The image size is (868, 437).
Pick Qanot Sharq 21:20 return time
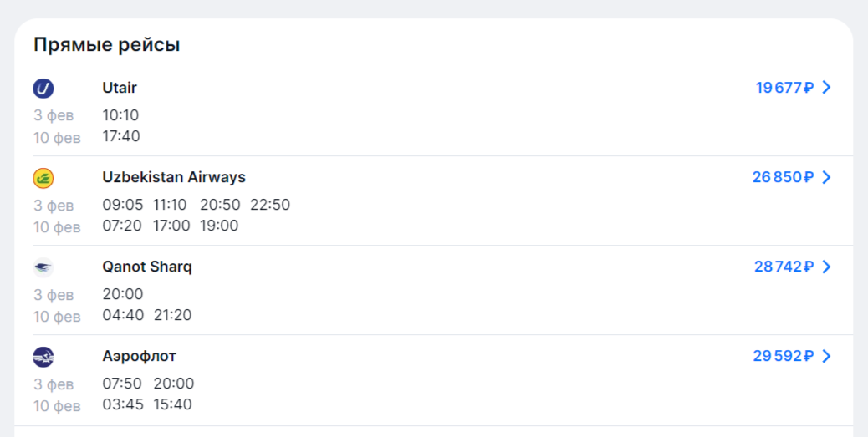(x=173, y=315)
